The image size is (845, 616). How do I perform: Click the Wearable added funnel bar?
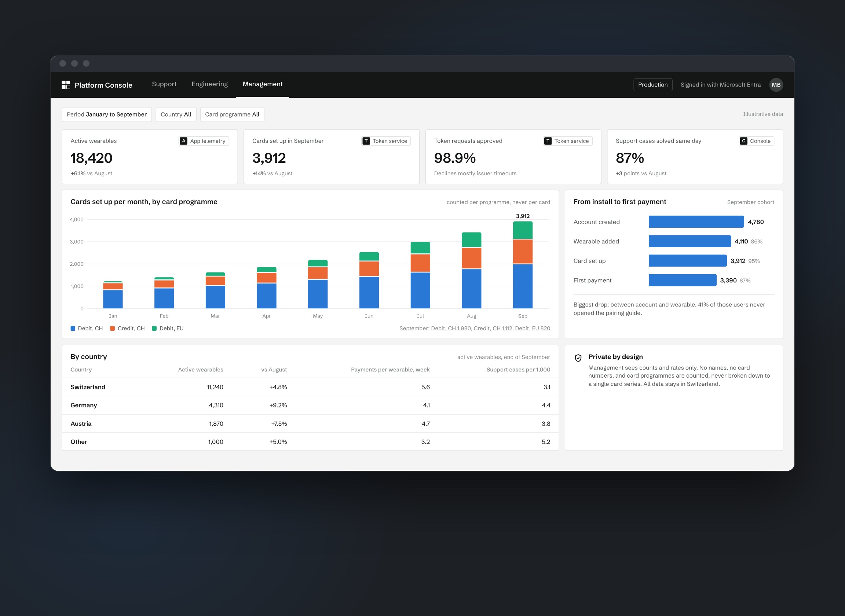point(689,241)
